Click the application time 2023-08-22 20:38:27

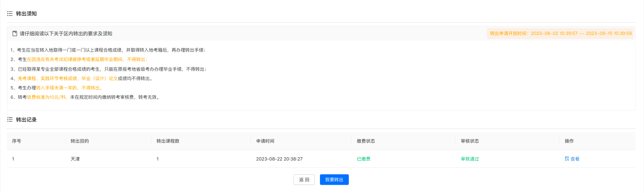(x=279, y=159)
